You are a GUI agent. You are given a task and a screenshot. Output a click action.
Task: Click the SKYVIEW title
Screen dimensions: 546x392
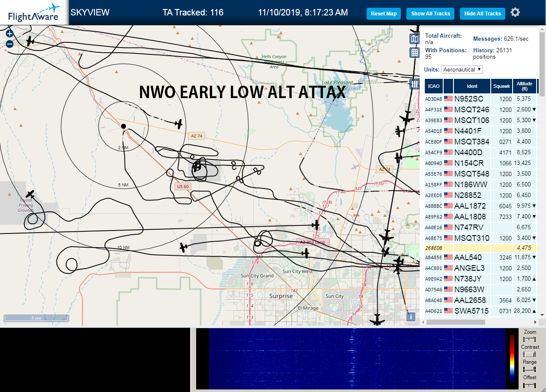[90, 12]
